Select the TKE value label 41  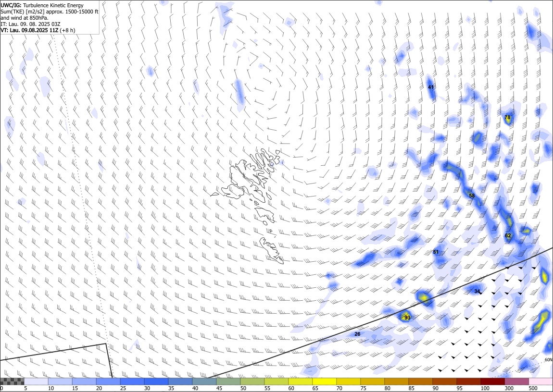[x=431, y=87]
